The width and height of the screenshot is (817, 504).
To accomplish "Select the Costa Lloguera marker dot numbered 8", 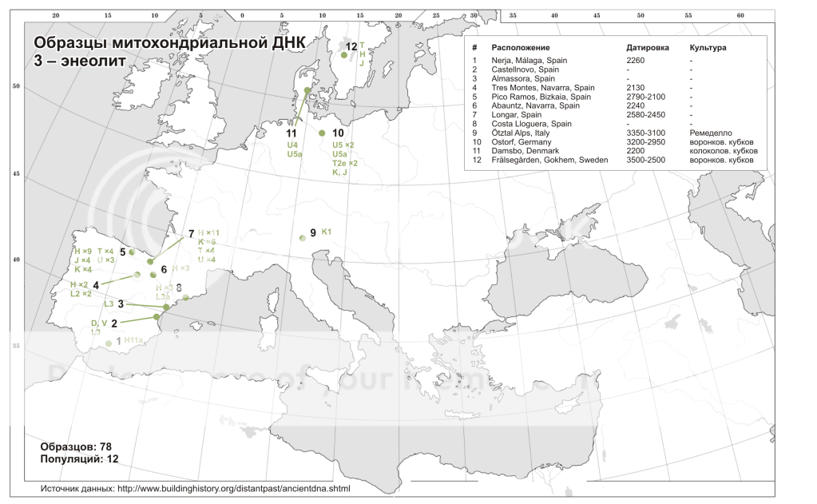I will pos(186,298).
